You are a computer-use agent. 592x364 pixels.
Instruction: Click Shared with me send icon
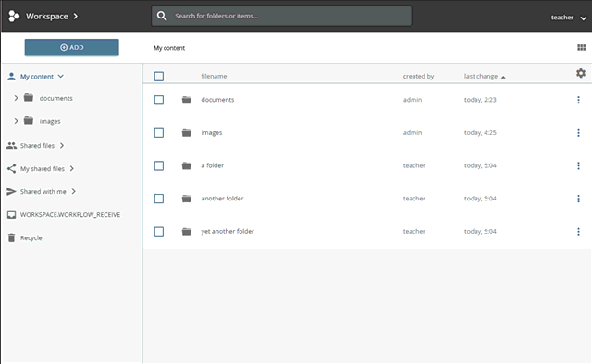(12, 191)
